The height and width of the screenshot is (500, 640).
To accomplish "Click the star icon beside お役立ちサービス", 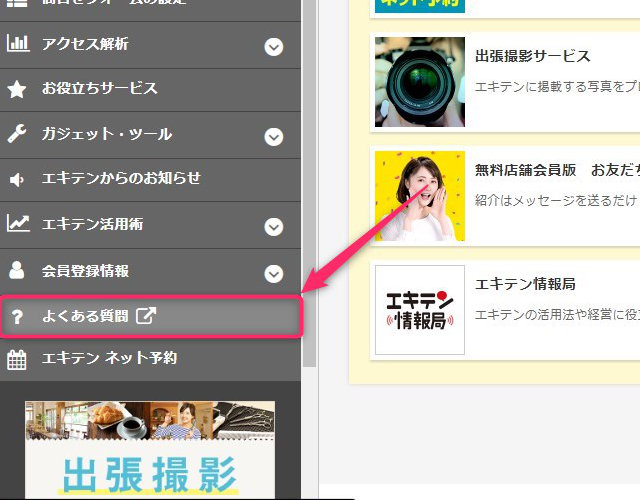I will [x=17, y=89].
